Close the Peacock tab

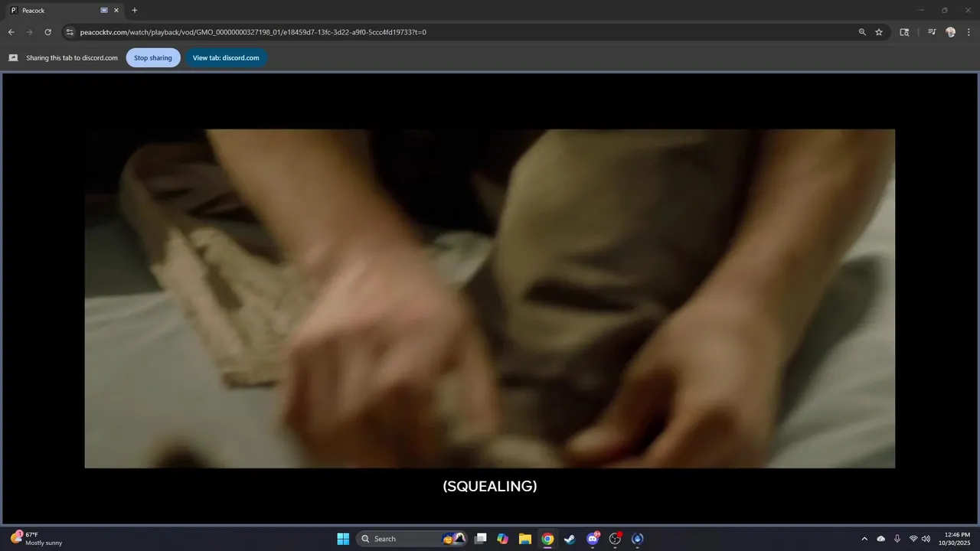pyautogui.click(x=116, y=11)
